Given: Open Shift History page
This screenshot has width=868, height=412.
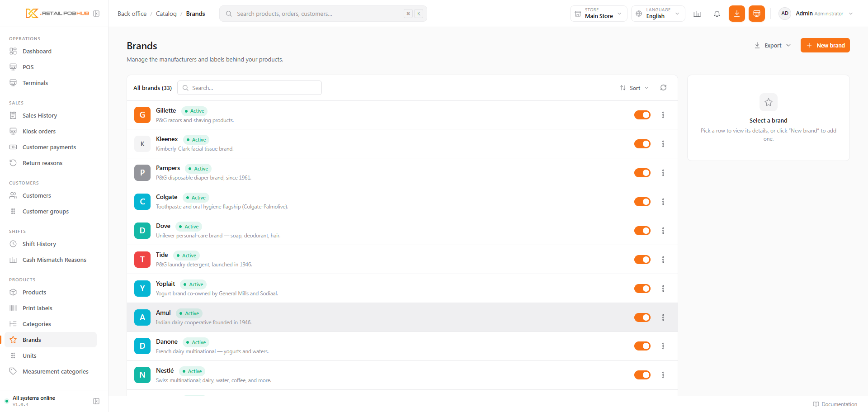Looking at the screenshot, I should (51, 244).
